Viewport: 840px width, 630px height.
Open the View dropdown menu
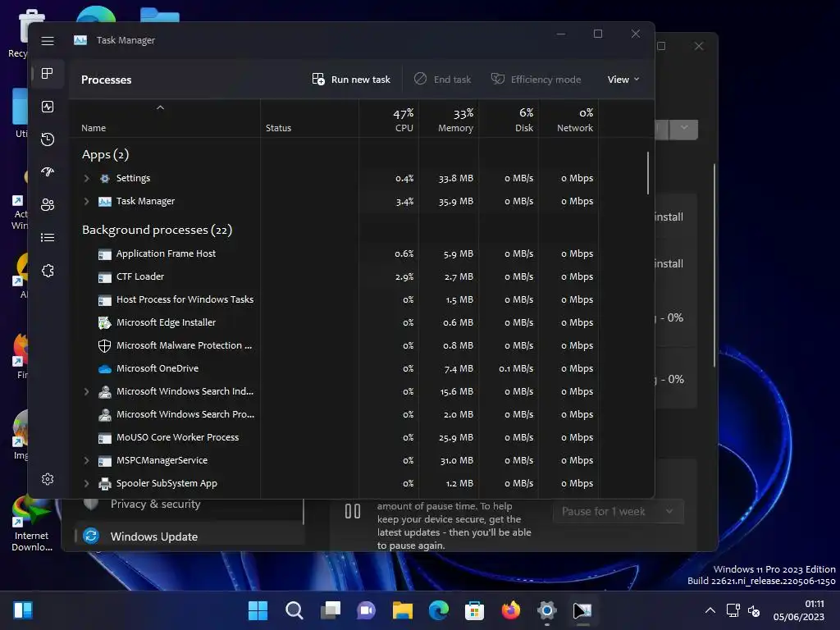(x=623, y=80)
